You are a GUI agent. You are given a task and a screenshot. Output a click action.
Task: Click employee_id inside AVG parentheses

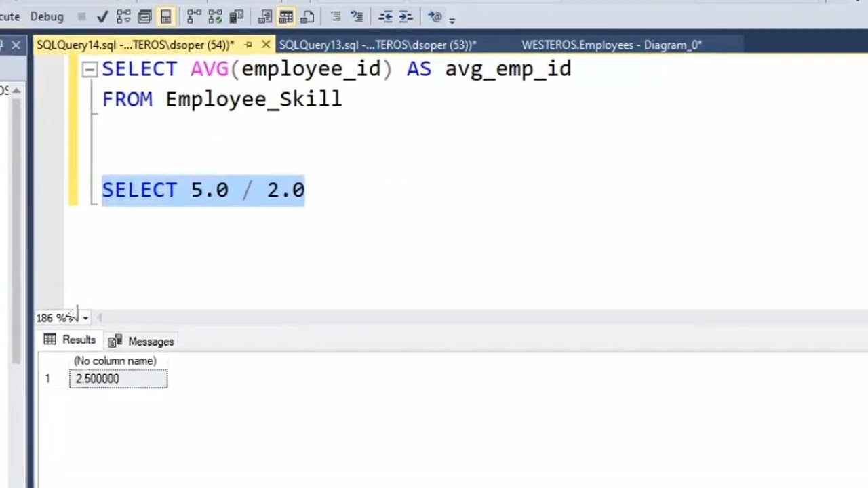coord(311,68)
